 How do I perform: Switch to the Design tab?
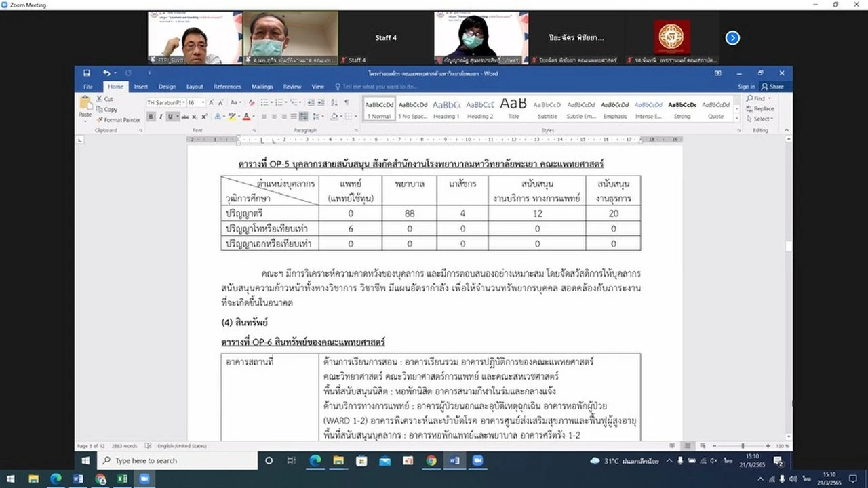pyautogui.click(x=167, y=87)
